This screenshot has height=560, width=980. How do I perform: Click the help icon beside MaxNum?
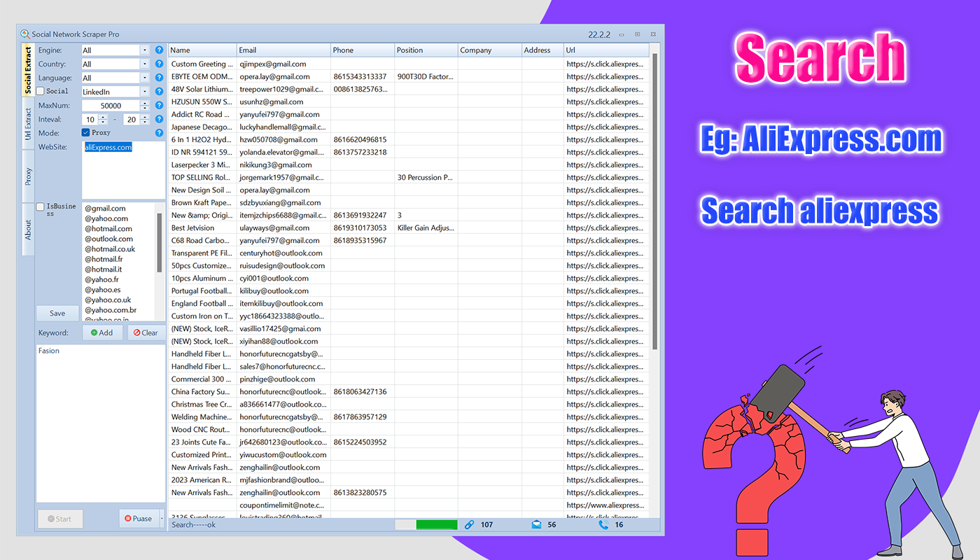click(159, 105)
